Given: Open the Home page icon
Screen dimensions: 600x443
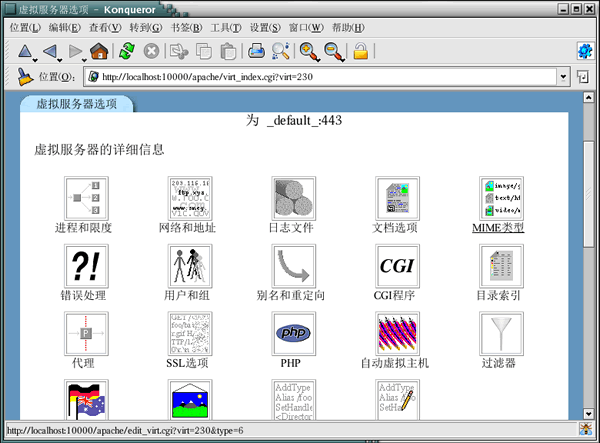Looking at the screenshot, I should click(99, 51).
